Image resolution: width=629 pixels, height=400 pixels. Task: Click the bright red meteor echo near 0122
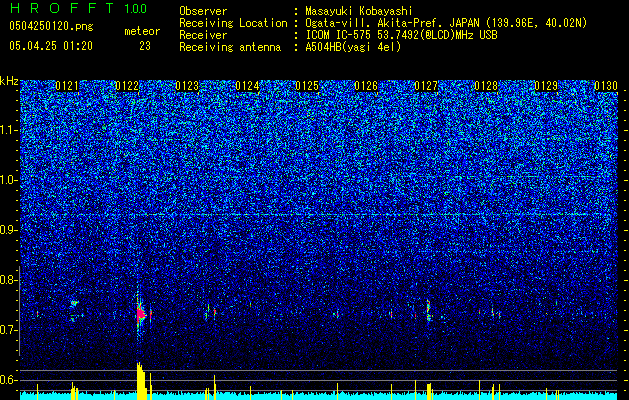click(140, 314)
